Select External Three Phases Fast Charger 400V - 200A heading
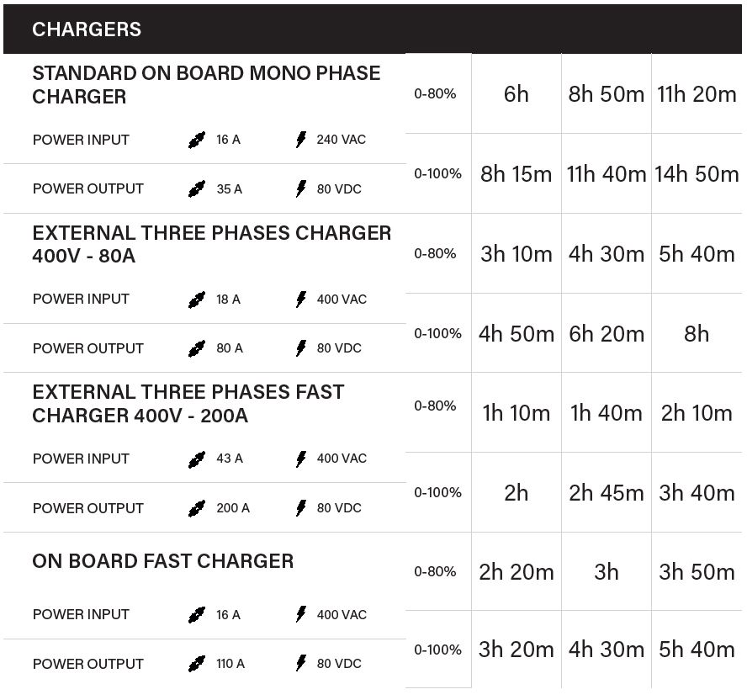 pyautogui.click(x=188, y=404)
